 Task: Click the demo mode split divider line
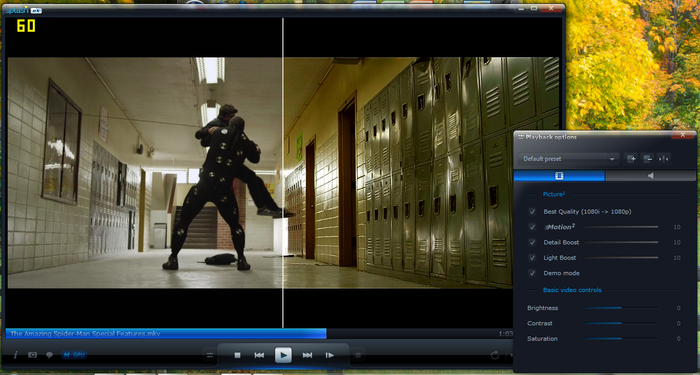[x=283, y=173]
